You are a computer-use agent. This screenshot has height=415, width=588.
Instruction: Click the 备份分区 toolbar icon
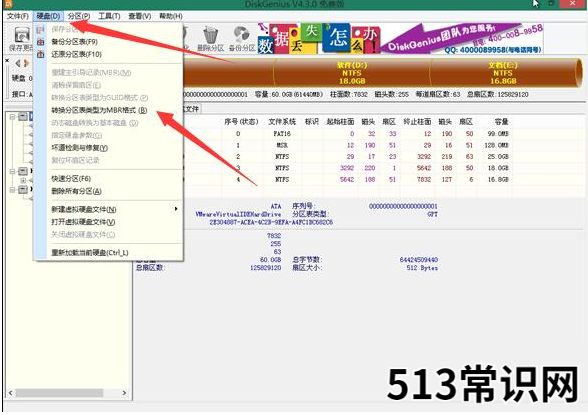pos(242,35)
